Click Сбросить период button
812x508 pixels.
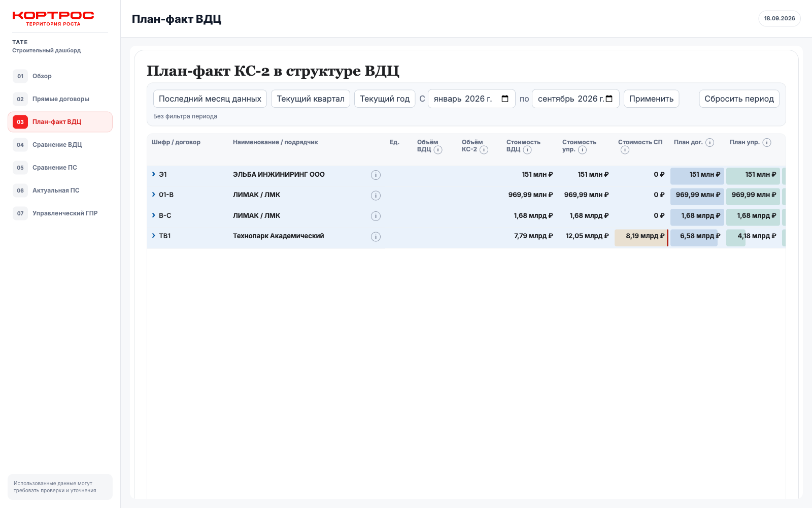pyautogui.click(x=739, y=99)
